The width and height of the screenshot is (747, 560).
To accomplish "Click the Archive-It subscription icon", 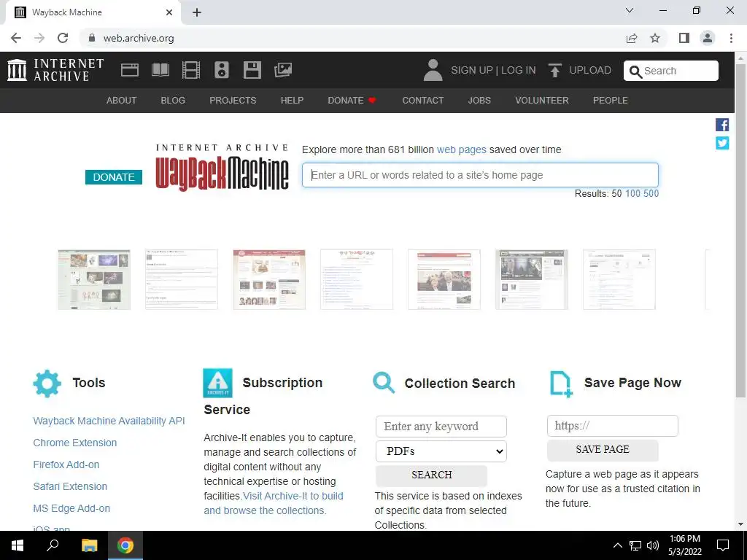I will (217, 383).
